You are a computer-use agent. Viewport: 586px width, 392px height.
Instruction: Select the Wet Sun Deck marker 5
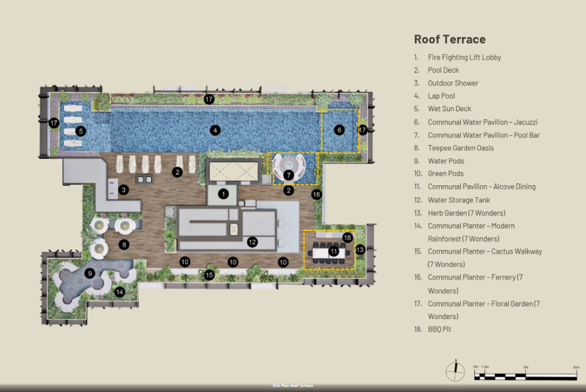pyautogui.click(x=80, y=131)
